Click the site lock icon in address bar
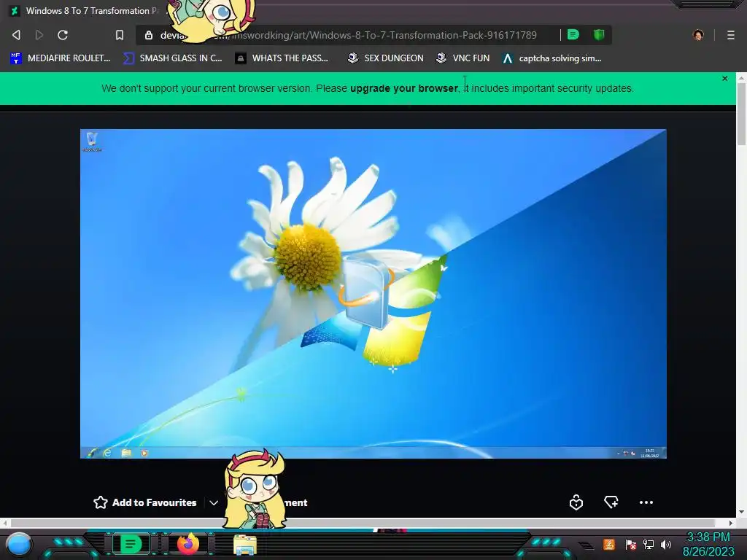Viewport: 747px width, 560px height. (x=149, y=35)
